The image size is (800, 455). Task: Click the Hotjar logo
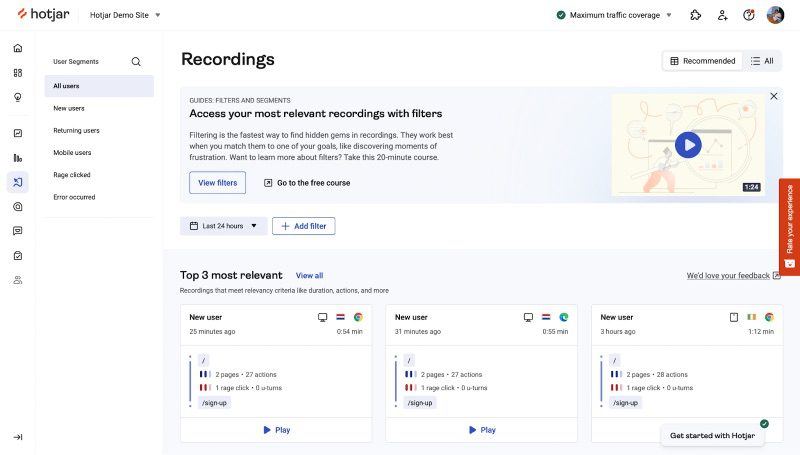click(43, 14)
